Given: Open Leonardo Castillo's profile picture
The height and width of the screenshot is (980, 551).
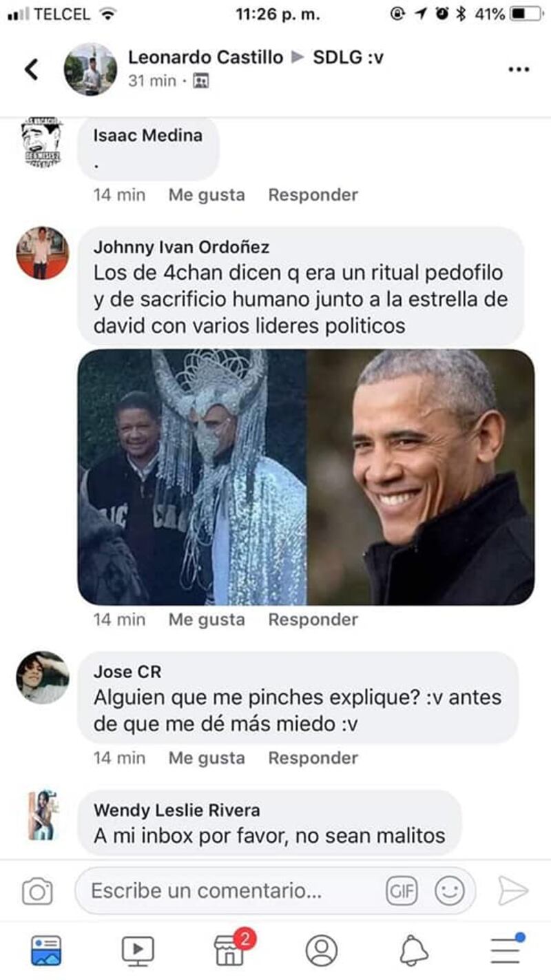Looking at the screenshot, I should (90, 70).
